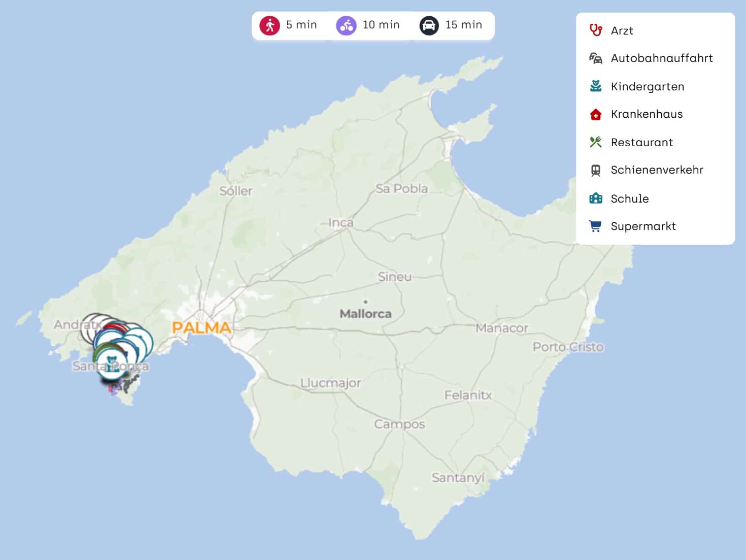Click the PALMA city label
The height and width of the screenshot is (560, 746).
[x=201, y=327]
